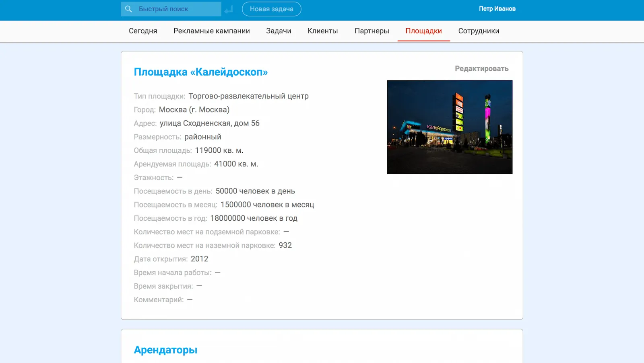Image resolution: width=644 pixels, height=363 pixels.
Task: Click the city value Москва (г. Москва)
Action: coord(194,110)
